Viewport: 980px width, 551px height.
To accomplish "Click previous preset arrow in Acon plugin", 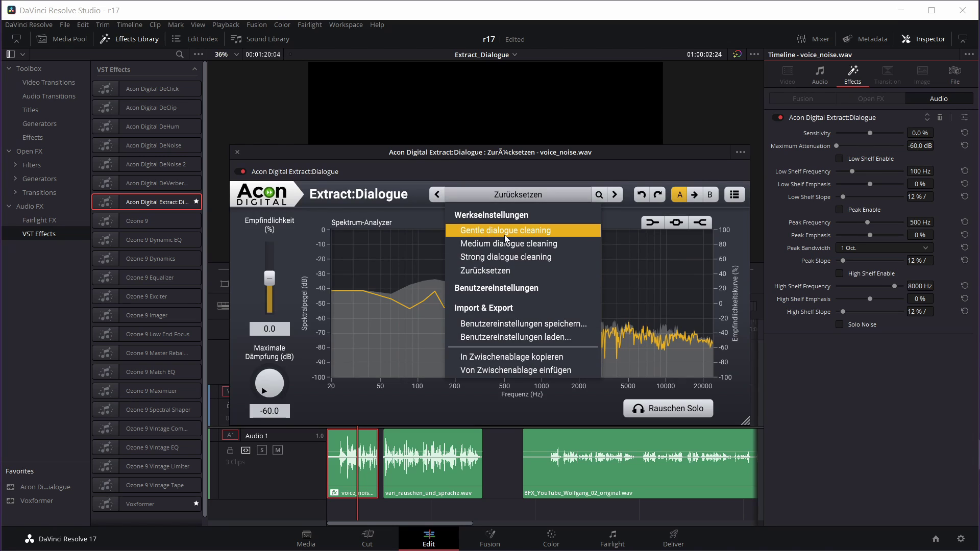I will pyautogui.click(x=437, y=194).
